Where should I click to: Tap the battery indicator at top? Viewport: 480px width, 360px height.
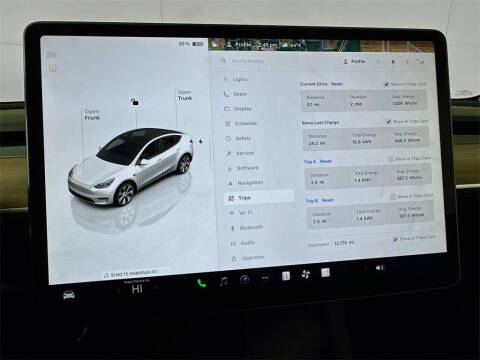[198, 44]
